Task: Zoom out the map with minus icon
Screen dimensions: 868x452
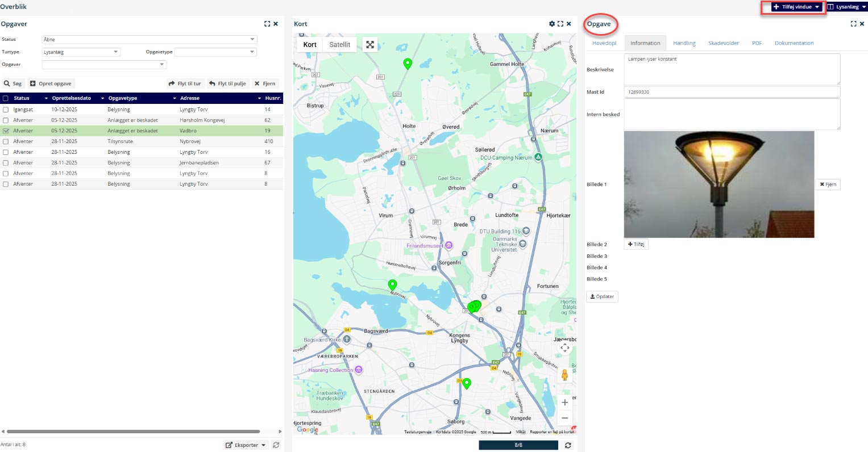Action: tap(564, 418)
